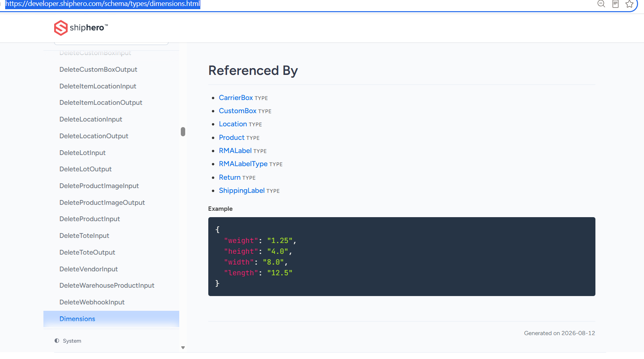Select DeleteVendorInput sidebar entry
644x359 pixels.
pyautogui.click(x=89, y=269)
